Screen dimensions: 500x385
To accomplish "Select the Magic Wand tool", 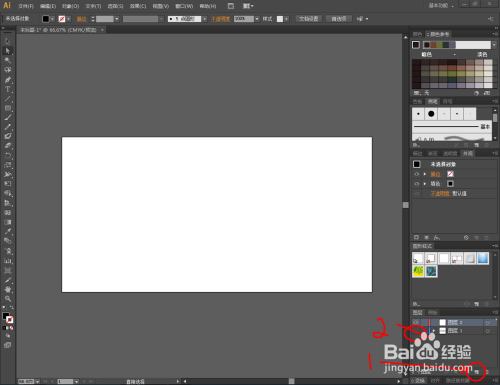I will [7, 60].
